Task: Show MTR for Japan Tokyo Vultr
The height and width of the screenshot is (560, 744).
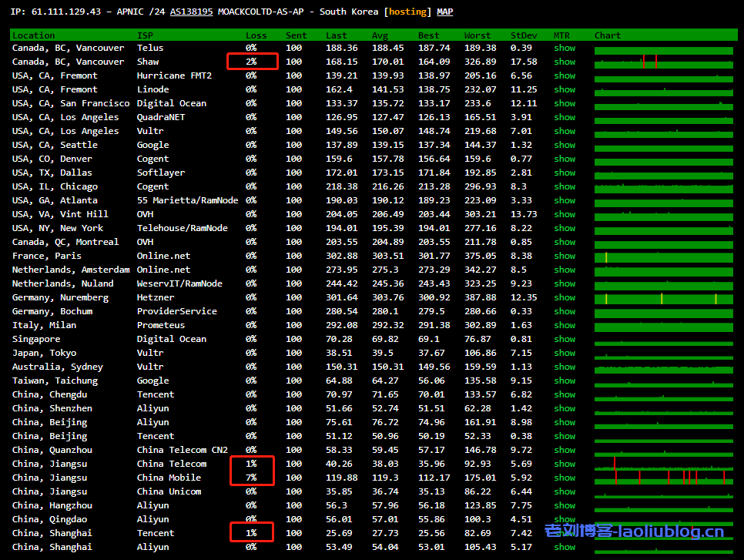Action: [565, 353]
